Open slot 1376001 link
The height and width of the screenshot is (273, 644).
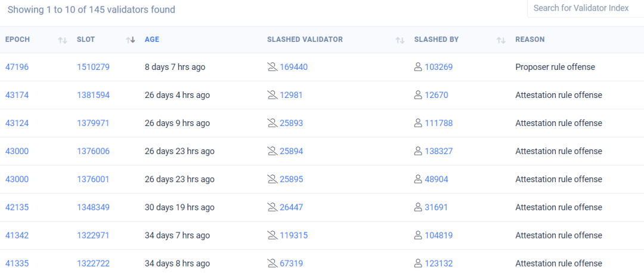click(93, 179)
